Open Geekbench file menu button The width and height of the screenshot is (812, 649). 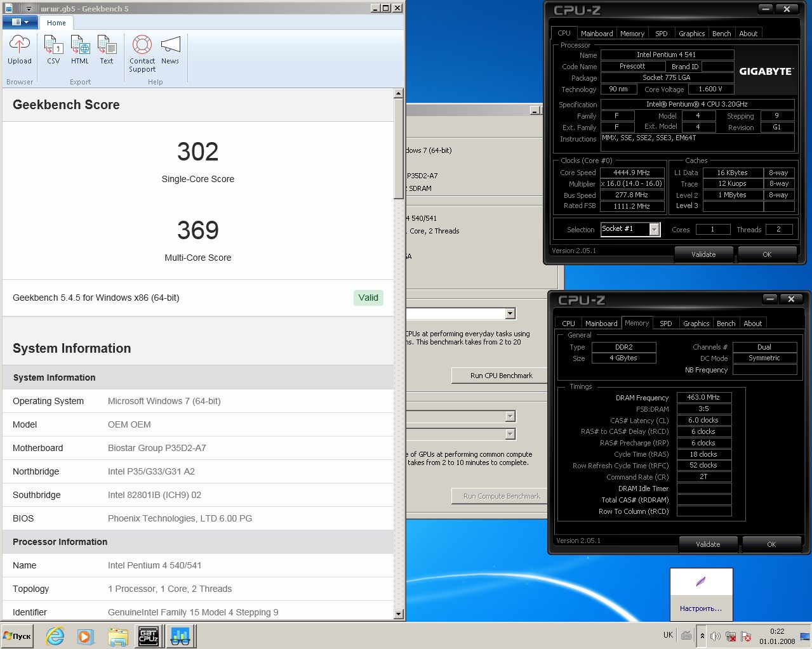pyautogui.click(x=20, y=22)
